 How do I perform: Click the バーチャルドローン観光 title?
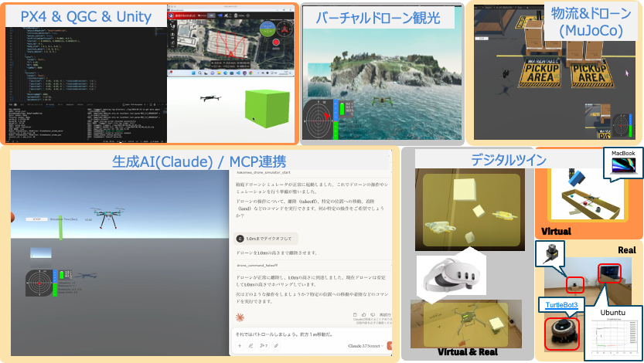pyautogui.click(x=377, y=18)
